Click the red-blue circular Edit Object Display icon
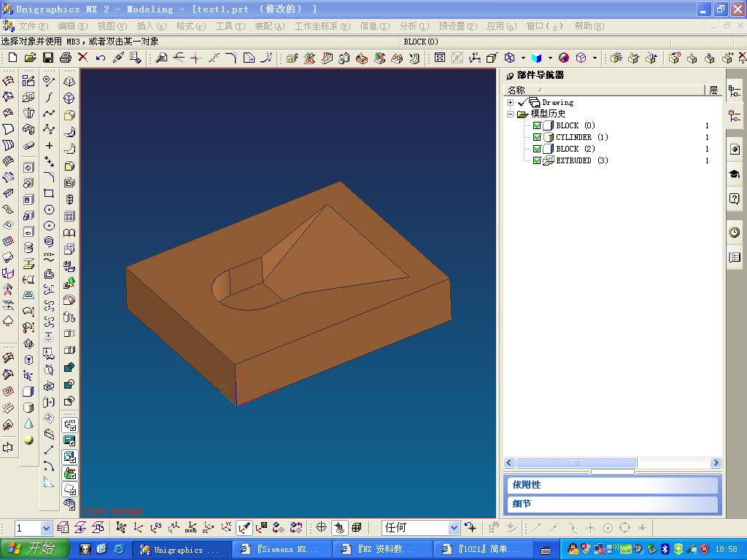The width and height of the screenshot is (747, 560). tap(564, 58)
